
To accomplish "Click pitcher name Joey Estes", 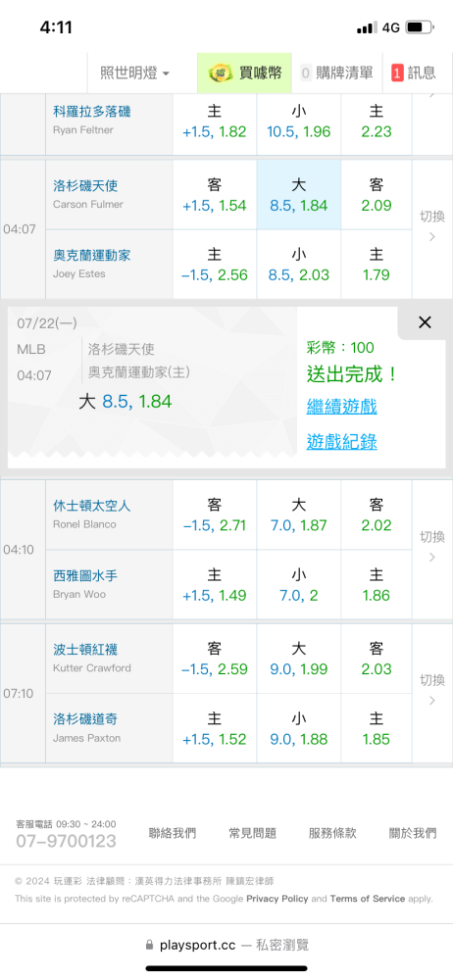I will [x=78, y=274].
